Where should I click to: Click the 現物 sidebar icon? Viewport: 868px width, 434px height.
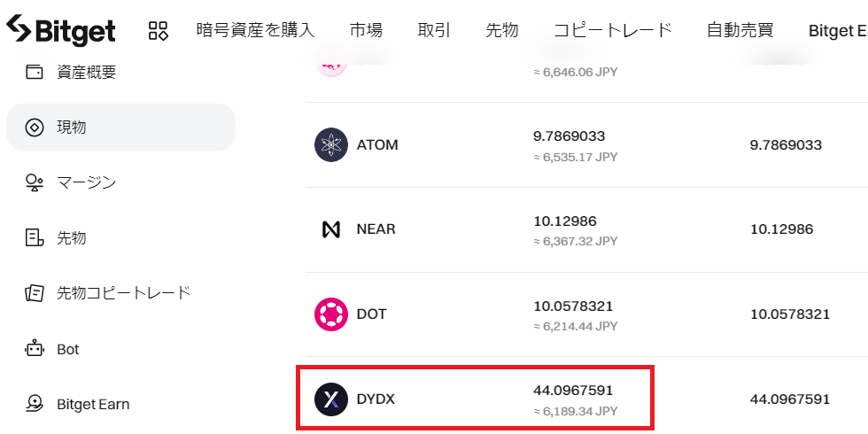click(x=35, y=128)
